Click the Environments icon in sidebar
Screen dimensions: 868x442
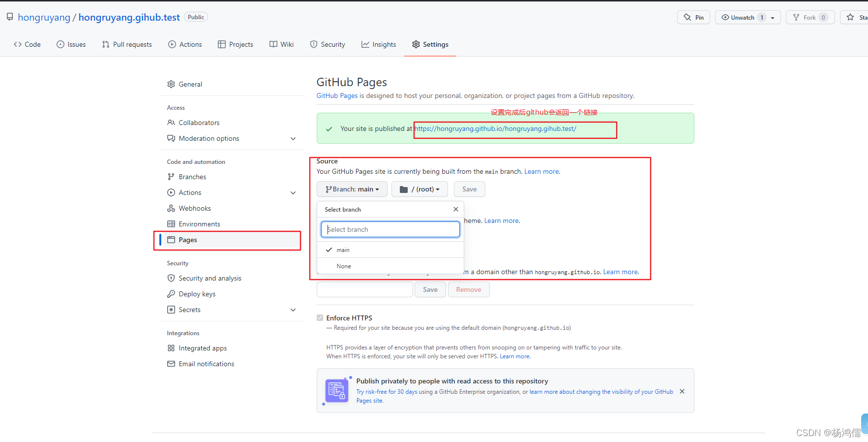coord(171,224)
